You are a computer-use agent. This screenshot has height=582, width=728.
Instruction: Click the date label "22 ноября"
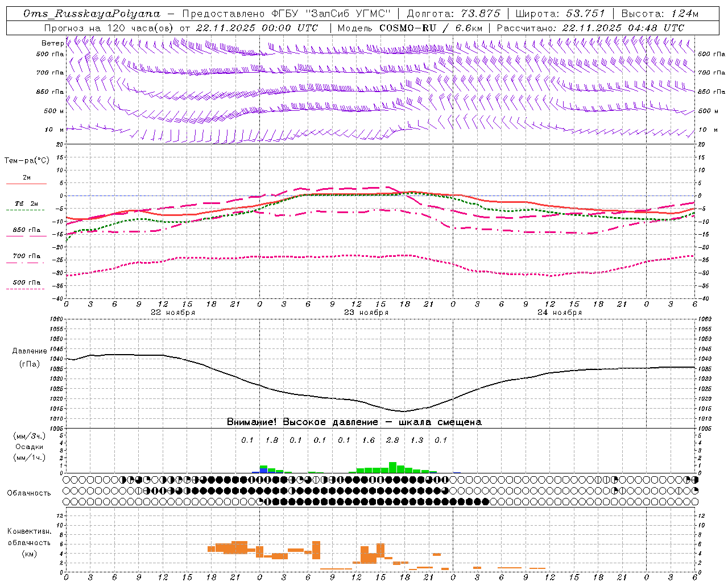click(173, 313)
